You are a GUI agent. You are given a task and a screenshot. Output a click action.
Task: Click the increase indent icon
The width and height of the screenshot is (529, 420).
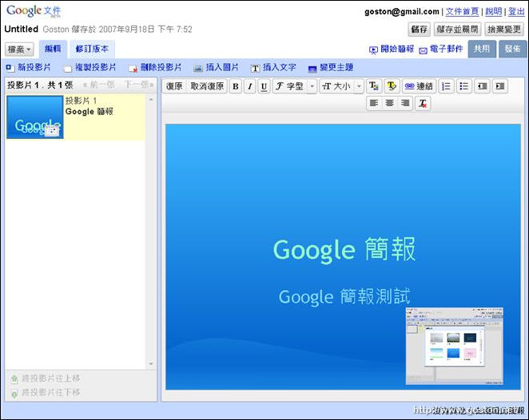coord(500,86)
